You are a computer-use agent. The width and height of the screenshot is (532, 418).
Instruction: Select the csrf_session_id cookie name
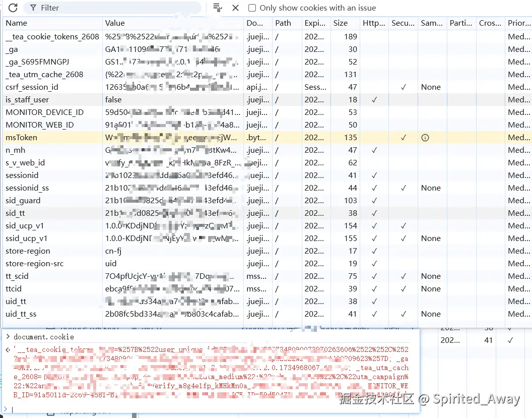tap(32, 87)
